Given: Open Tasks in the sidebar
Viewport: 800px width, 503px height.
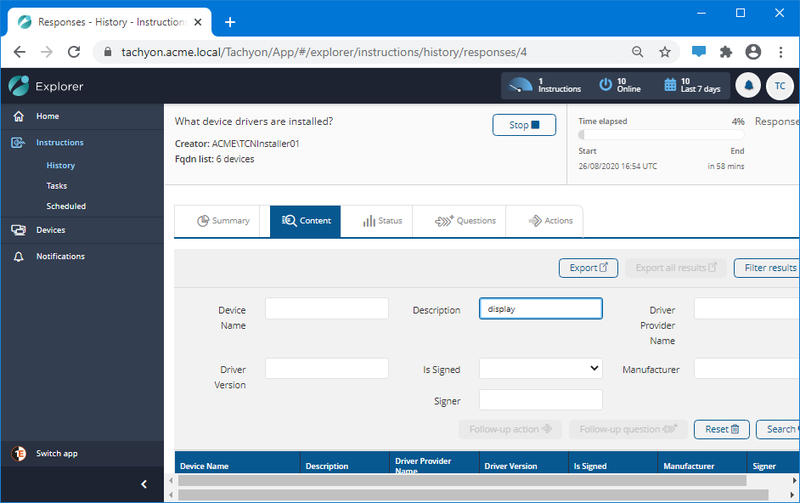Looking at the screenshot, I should pos(57,186).
